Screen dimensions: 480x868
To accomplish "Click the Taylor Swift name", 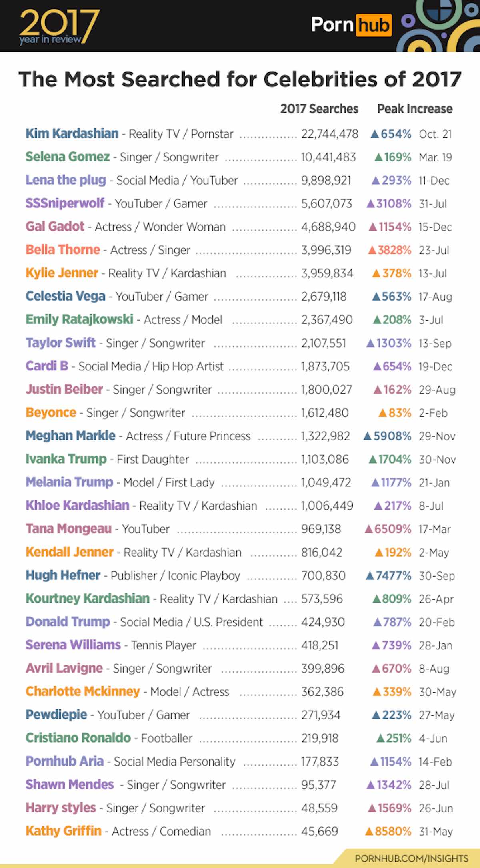I will tap(61, 343).
